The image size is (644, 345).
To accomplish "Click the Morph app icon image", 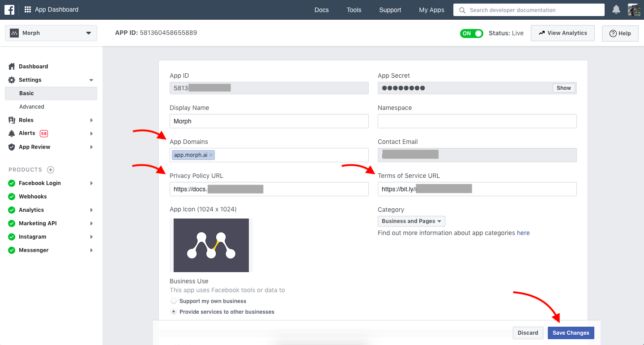I will click(211, 245).
